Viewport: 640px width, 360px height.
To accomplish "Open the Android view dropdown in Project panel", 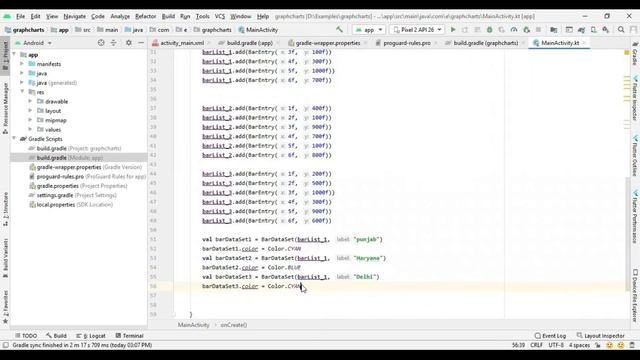I will click(33, 43).
